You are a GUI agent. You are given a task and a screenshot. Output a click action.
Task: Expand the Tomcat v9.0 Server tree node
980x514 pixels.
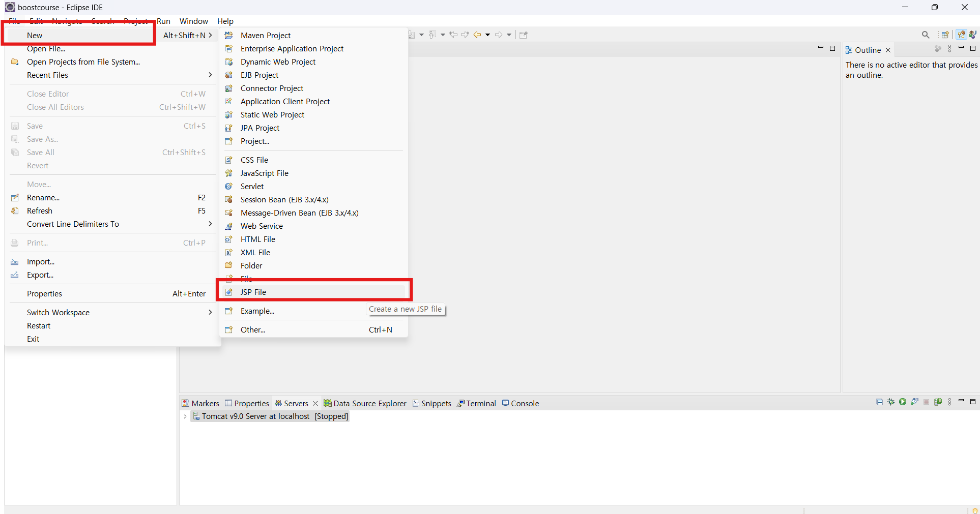tap(185, 416)
